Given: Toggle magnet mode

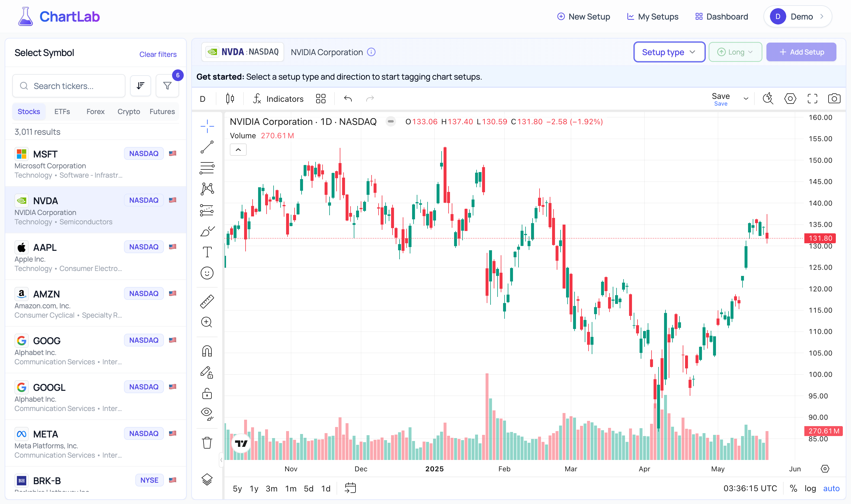Looking at the screenshot, I should tap(207, 351).
